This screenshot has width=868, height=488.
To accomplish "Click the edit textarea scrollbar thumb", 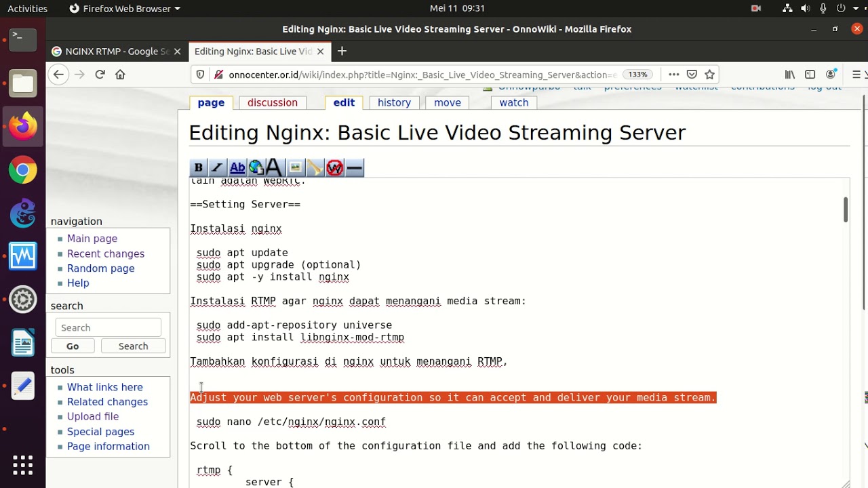I will click(846, 209).
